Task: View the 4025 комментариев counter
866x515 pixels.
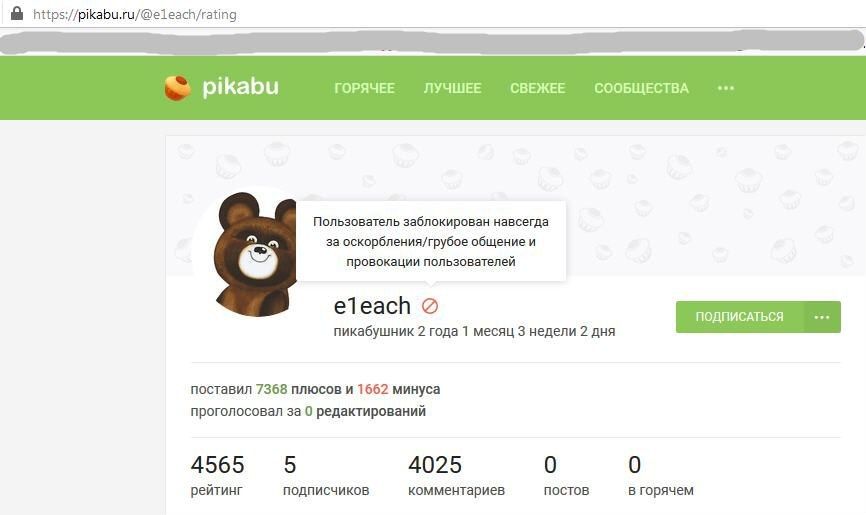Action: pos(456,475)
